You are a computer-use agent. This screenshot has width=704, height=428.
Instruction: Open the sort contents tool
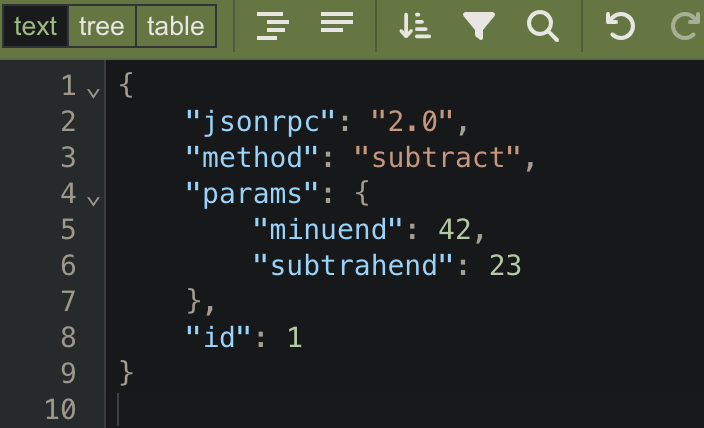point(414,27)
